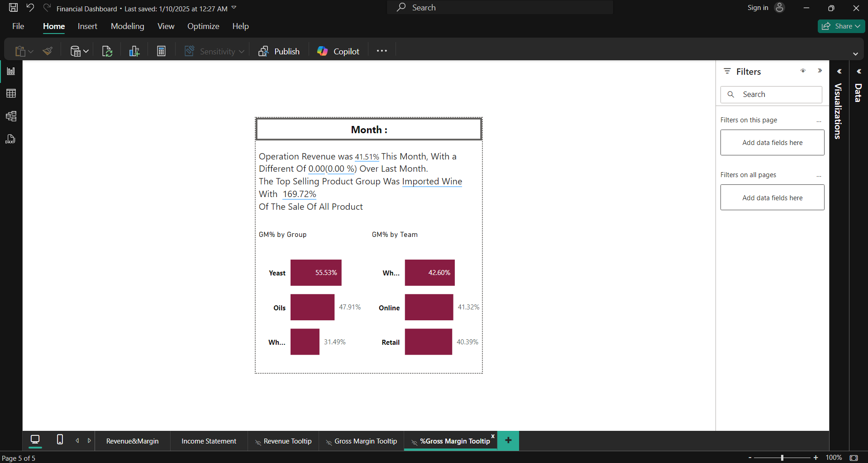Add a new page with plus button
The width and height of the screenshot is (868, 463).
pos(508,440)
